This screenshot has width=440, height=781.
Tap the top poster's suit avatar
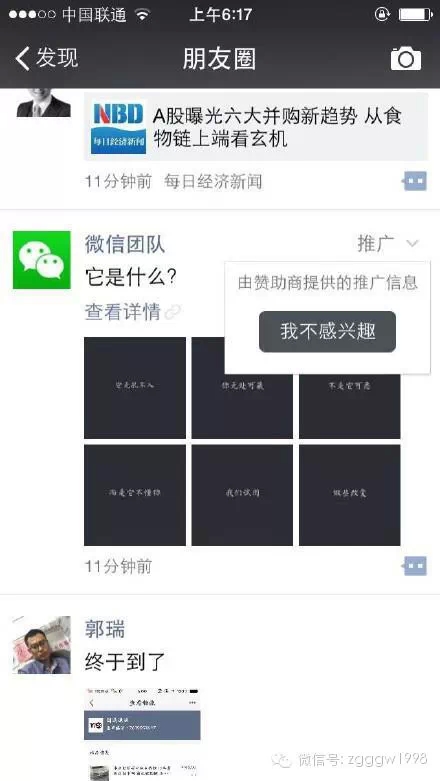(43, 104)
